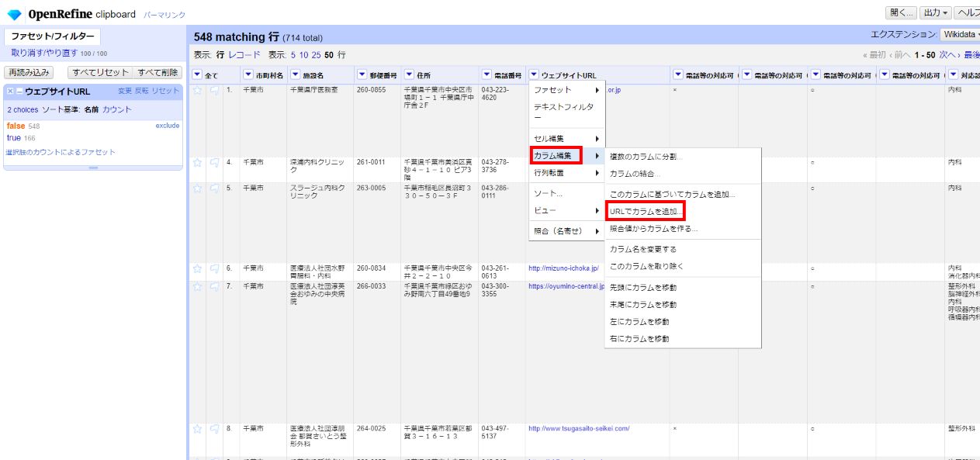Open the パーマリンク link
This screenshot has width=980, height=460.
click(x=164, y=15)
